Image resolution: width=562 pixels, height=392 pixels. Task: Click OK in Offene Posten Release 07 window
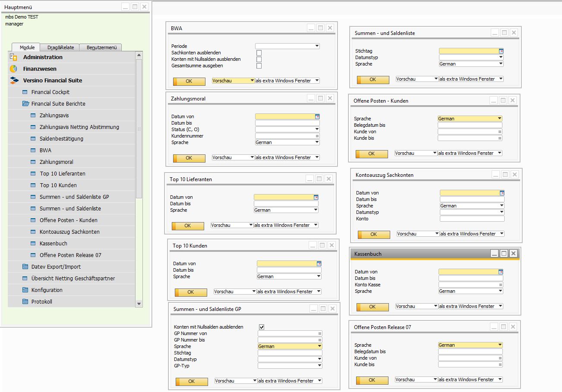click(x=372, y=380)
